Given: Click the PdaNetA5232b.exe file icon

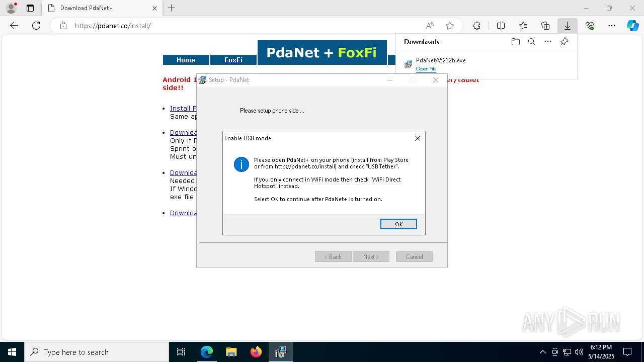Looking at the screenshot, I should coord(408,64).
